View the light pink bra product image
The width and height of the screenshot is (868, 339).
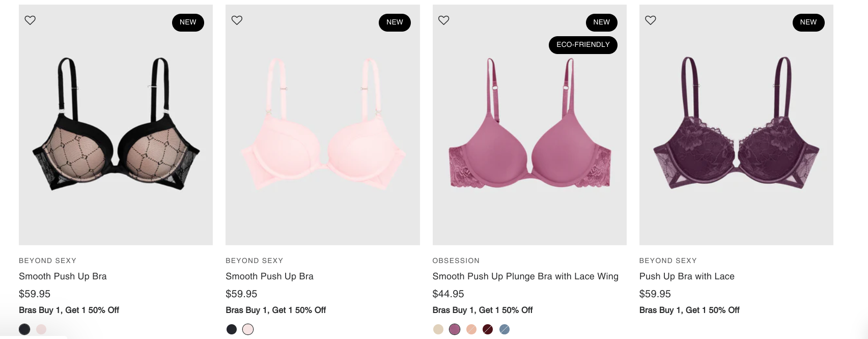323,125
